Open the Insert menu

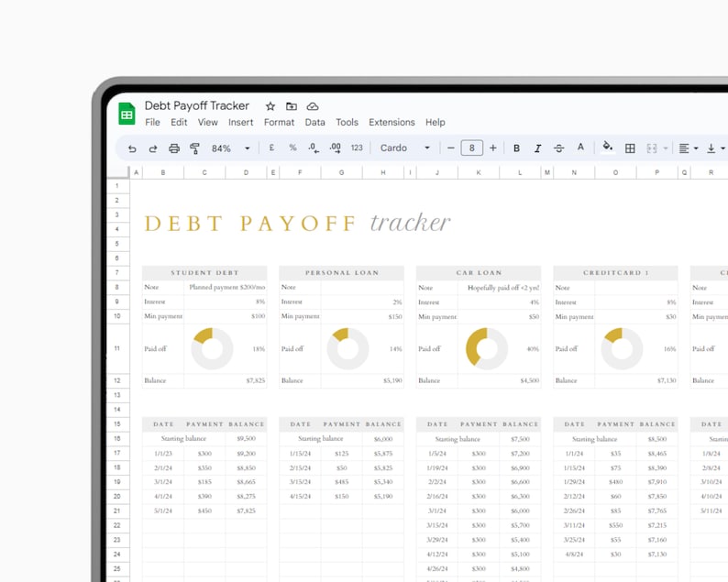click(x=240, y=123)
